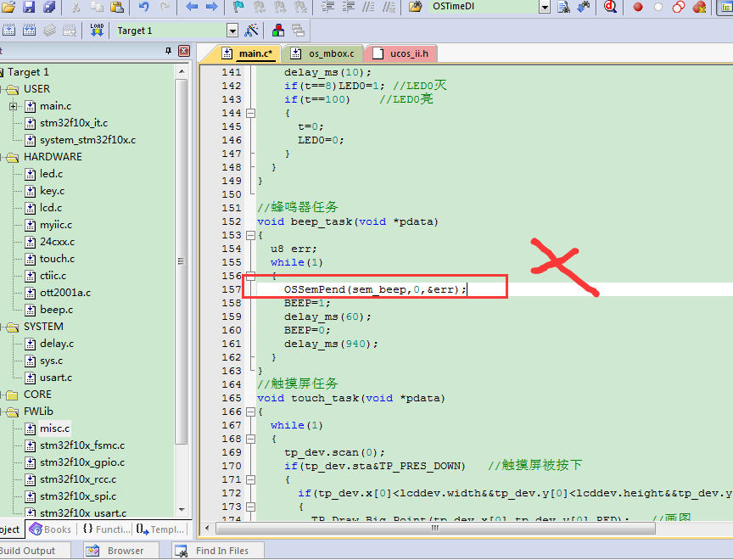Click the indent selection icon
Image resolution: width=733 pixels, height=560 pixels.
pos(328,7)
